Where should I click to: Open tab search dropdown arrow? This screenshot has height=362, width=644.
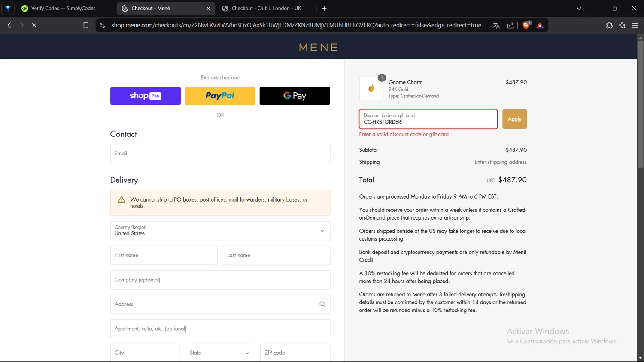tap(579, 8)
